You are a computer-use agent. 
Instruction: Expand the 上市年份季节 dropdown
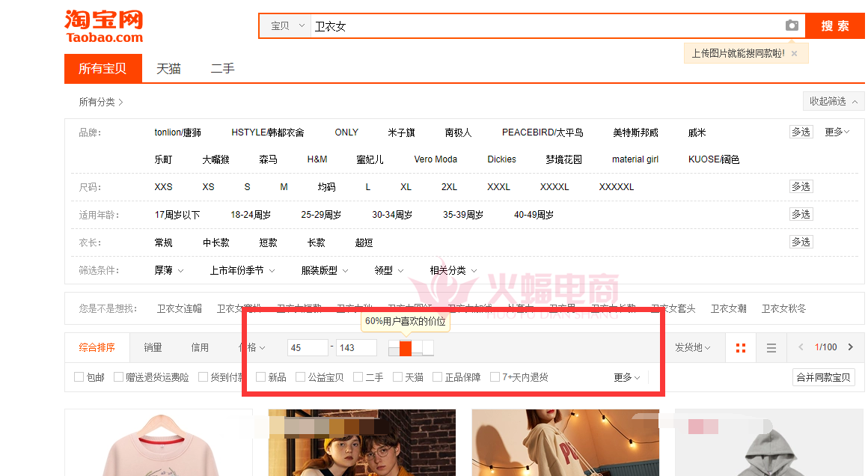tap(242, 270)
